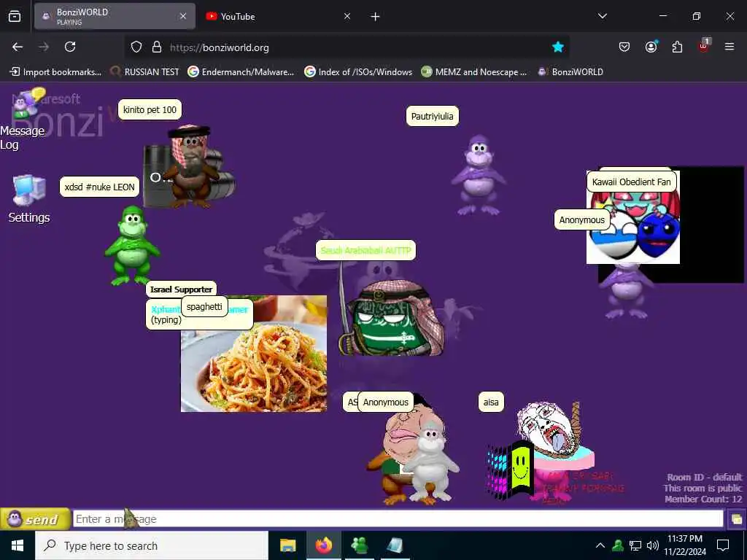
Task: Open the RUSSIAN TEST bookmark
Action: tap(144, 72)
